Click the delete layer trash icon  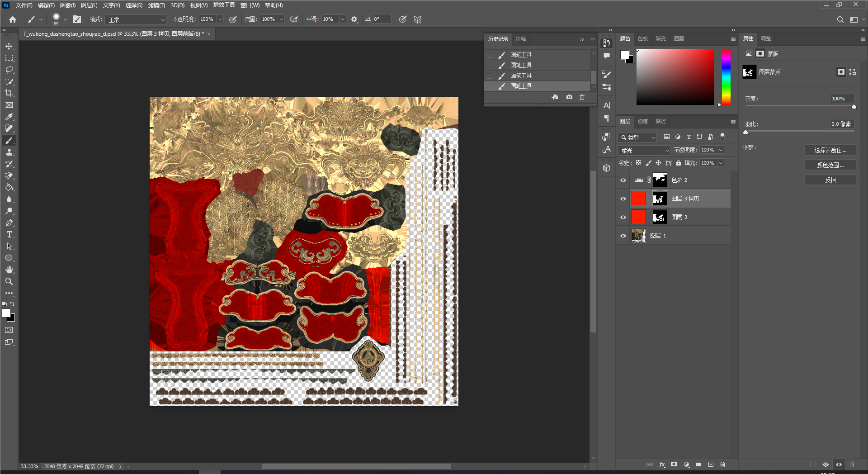722,465
